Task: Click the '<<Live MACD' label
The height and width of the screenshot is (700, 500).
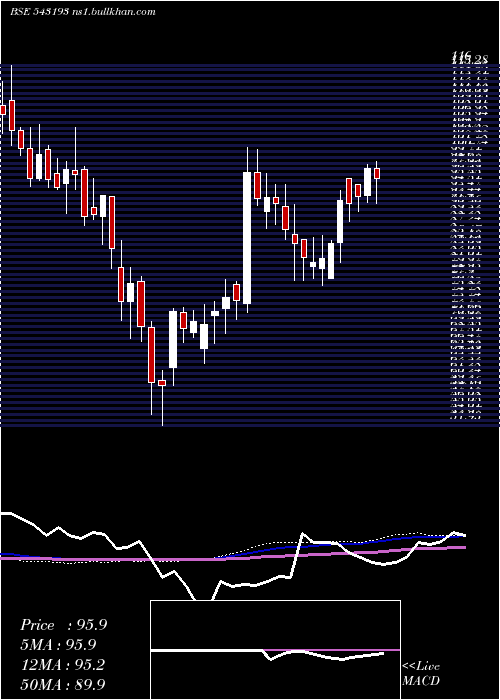Action: 421,673
